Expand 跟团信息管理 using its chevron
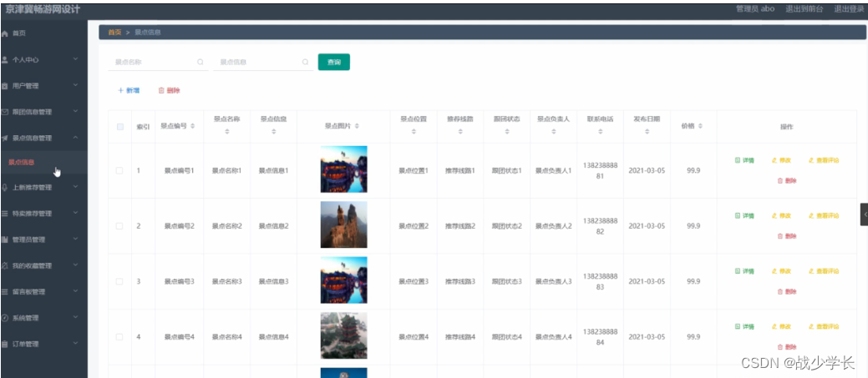The height and width of the screenshot is (378, 868). click(76, 112)
